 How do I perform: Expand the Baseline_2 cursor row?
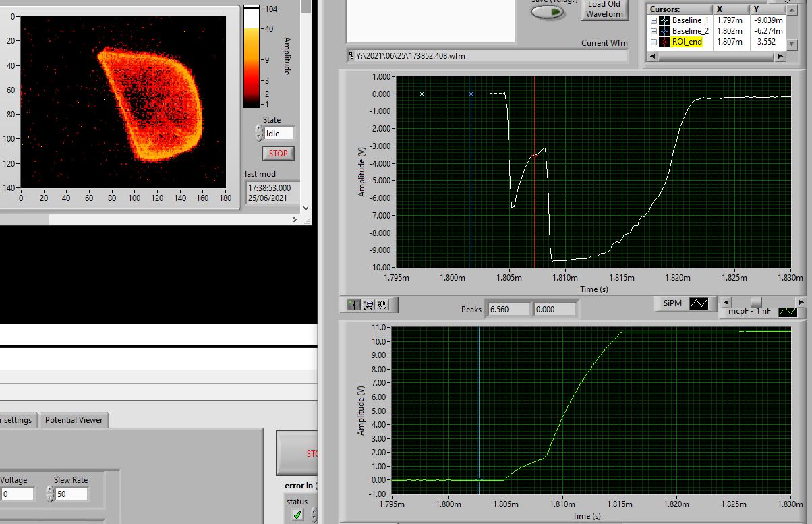point(654,31)
